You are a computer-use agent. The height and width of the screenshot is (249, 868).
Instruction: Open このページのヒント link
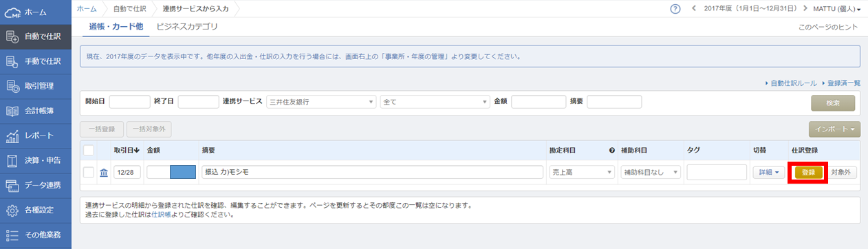point(828,27)
